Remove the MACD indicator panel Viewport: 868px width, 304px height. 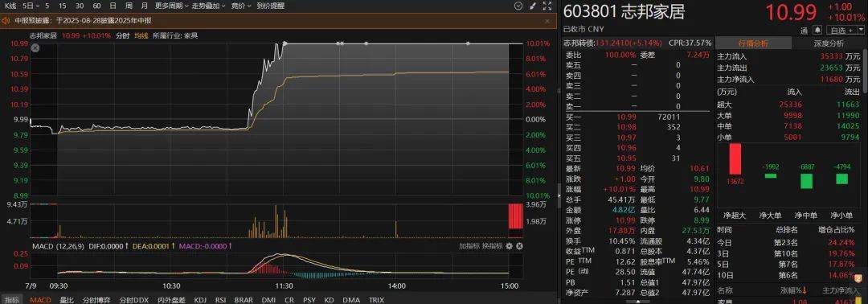coord(518,246)
